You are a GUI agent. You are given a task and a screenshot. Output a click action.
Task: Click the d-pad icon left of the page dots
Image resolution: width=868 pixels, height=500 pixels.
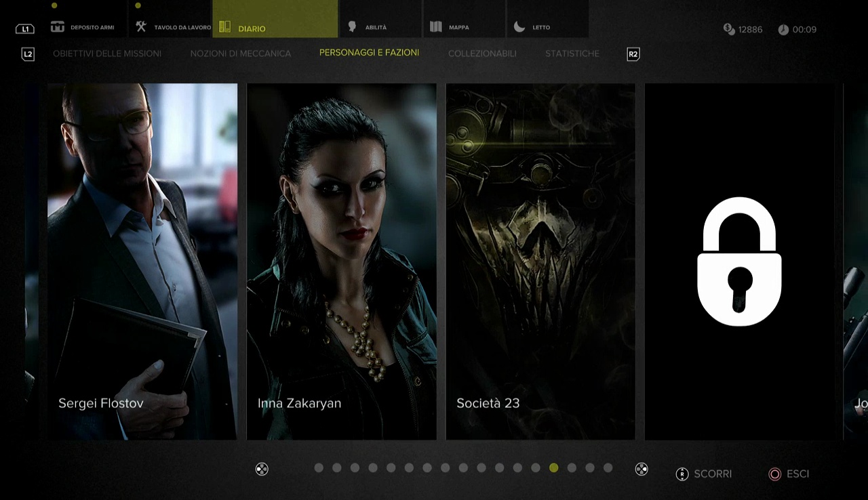point(262,469)
